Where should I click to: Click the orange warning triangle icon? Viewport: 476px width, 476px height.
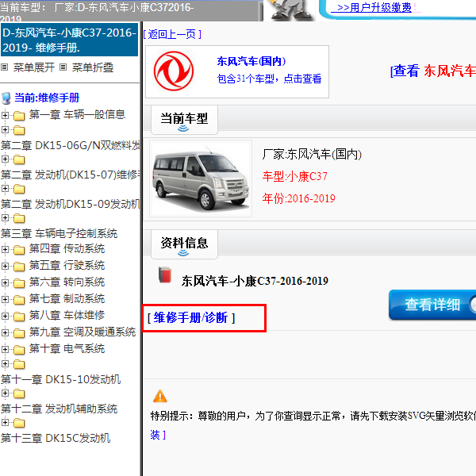160,396
